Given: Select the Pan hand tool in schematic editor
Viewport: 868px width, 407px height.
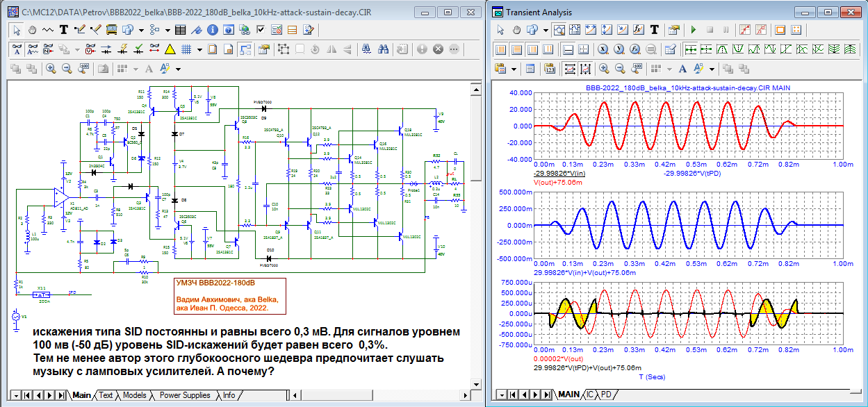Looking at the screenshot, I should 32,30.
